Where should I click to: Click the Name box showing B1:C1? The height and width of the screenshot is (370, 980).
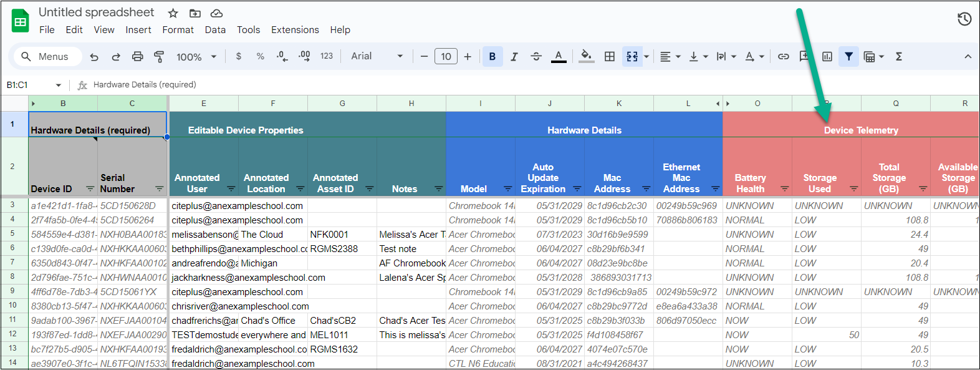[34, 85]
